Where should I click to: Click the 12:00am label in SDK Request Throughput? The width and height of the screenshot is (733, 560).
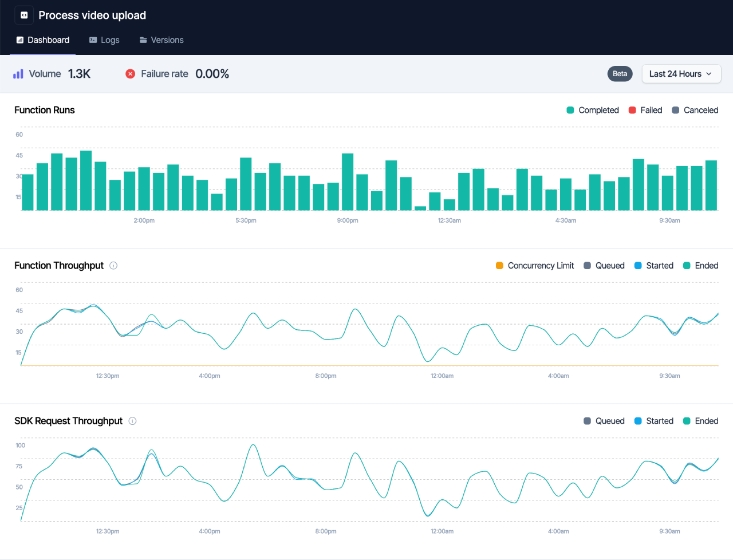[442, 531]
